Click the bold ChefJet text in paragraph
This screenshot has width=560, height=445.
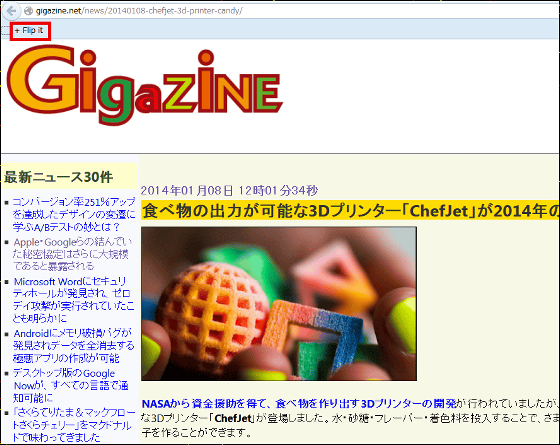233,418
